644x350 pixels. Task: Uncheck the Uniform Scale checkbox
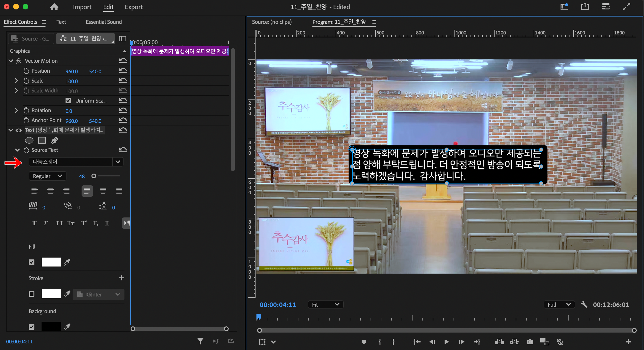click(68, 100)
